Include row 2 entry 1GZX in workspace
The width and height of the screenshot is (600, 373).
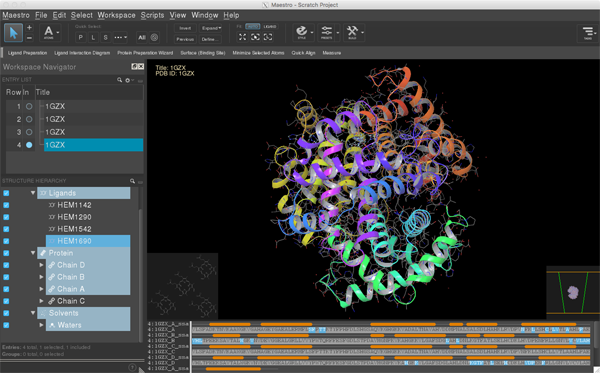pyautogui.click(x=29, y=119)
